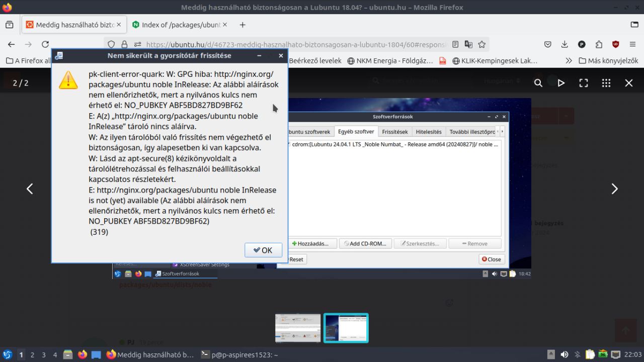Show the next image in the lightbox

point(614,189)
